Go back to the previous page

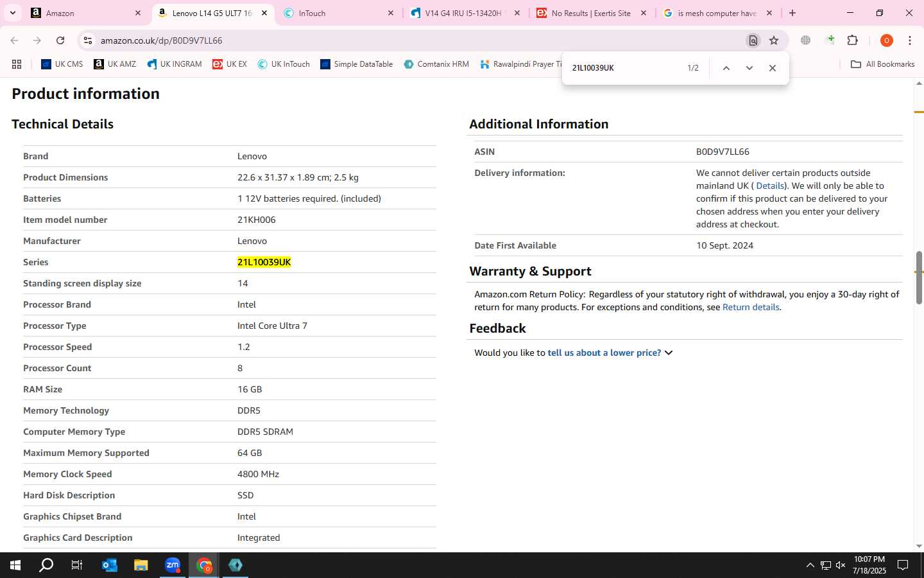(14, 40)
